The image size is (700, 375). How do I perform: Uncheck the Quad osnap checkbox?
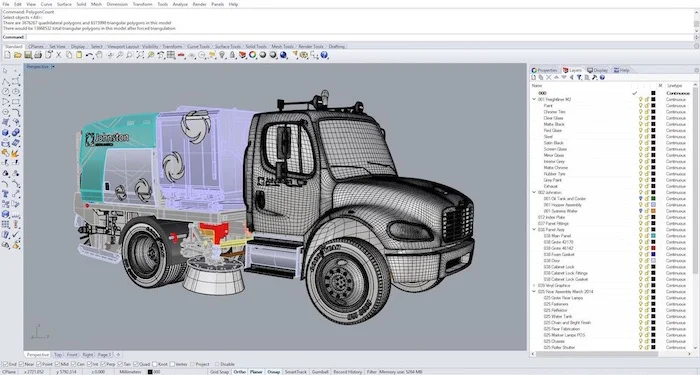[136, 364]
